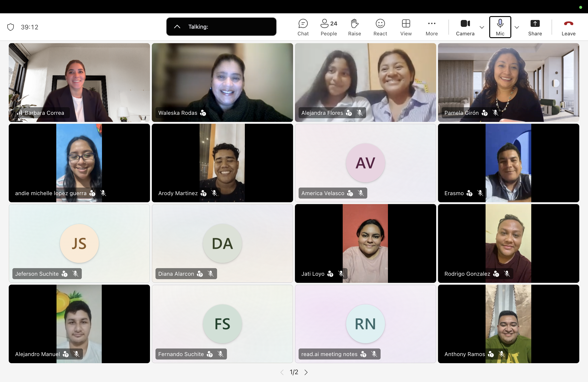Image resolution: width=588 pixels, height=382 pixels.
Task: Expand the Talking indicator bar
Action: click(x=177, y=27)
